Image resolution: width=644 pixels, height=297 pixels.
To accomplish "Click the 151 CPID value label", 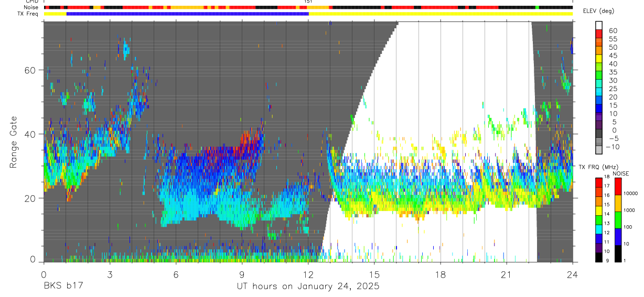I will coord(308,2).
